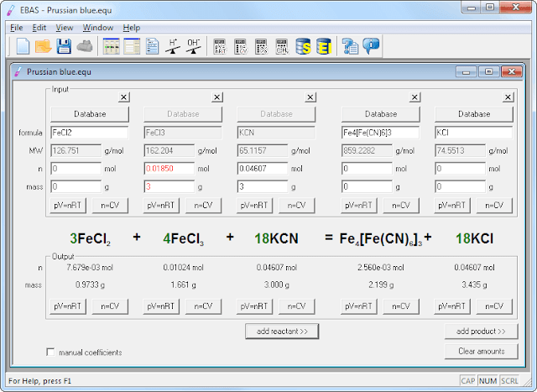Click the 3FeCl2 term in equation
The height and width of the screenshot is (392, 537).
coord(90,239)
